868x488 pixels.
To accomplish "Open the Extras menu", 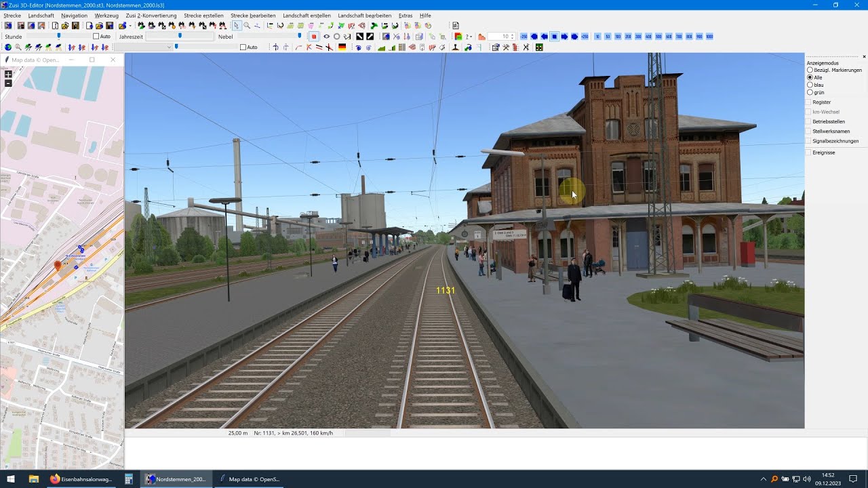I will [x=406, y=16].
